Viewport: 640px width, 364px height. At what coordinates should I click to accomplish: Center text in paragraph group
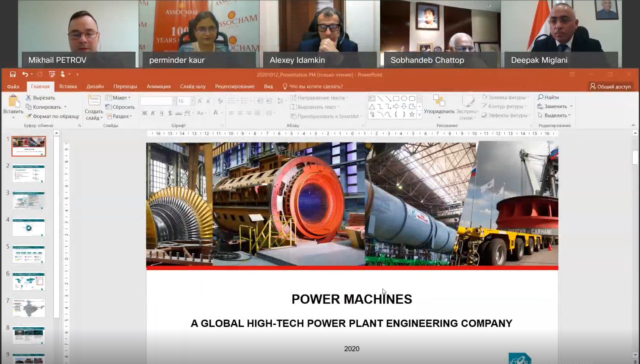pyautogui.click(x=240, y=113)
